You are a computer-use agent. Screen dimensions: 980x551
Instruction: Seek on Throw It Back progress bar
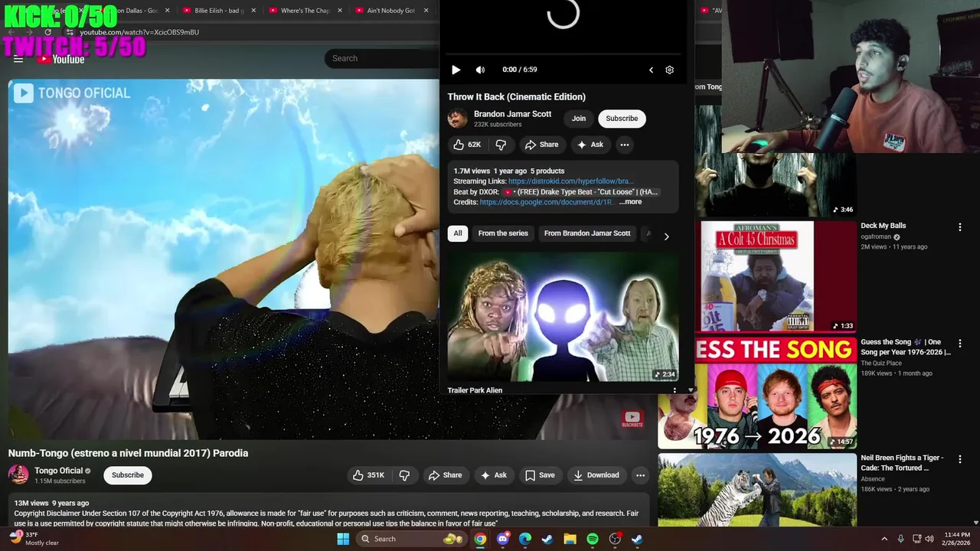tap(563, 55)
